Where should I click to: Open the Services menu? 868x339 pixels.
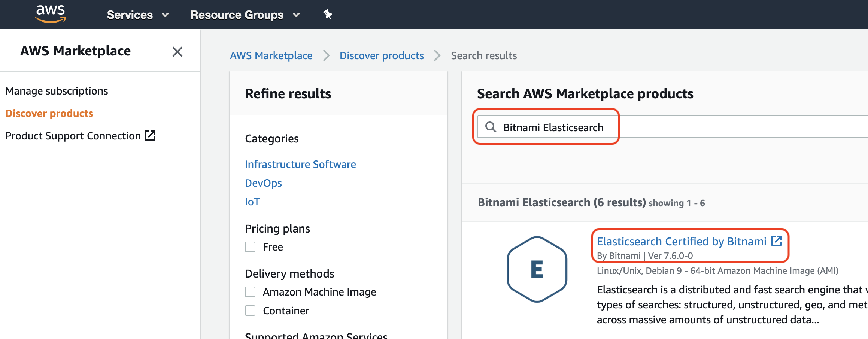click(x=137, y=15)
